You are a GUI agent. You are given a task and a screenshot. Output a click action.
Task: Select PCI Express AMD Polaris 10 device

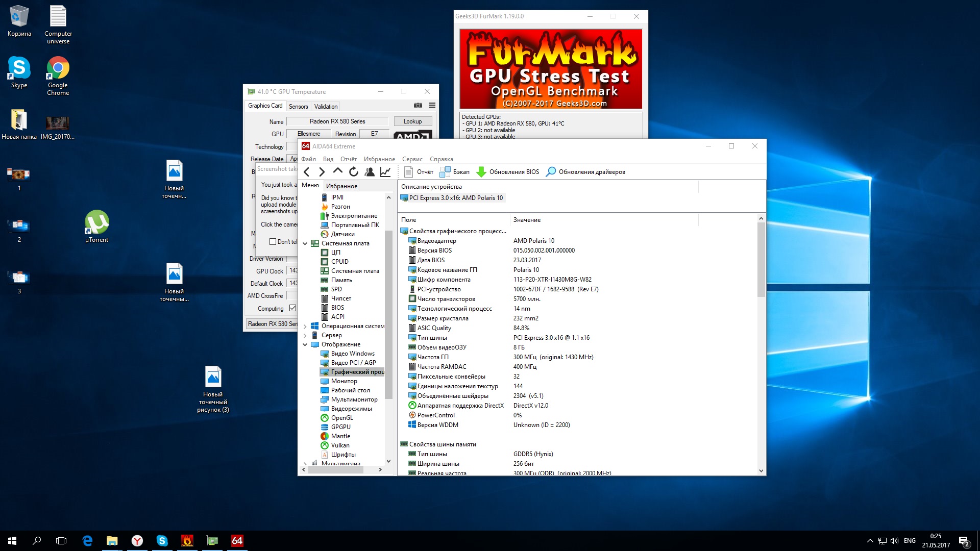click(x=452, y=198)
